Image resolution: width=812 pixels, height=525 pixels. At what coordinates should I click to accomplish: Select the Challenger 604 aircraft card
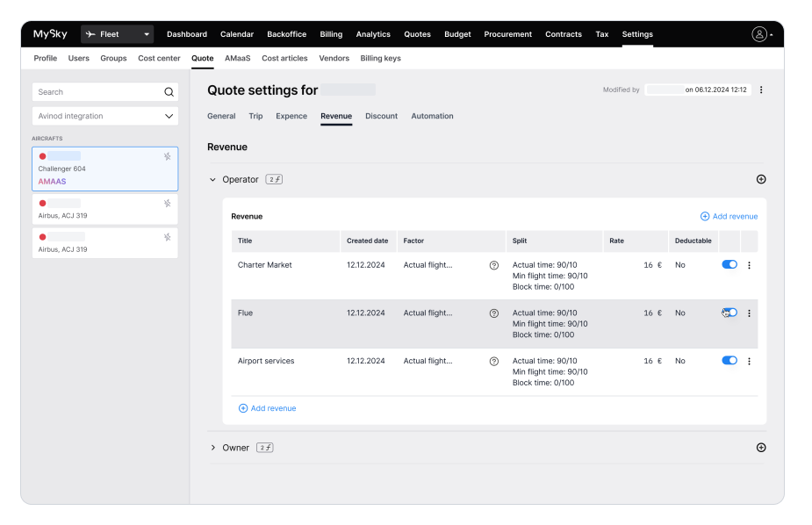[x=105, y=169]
